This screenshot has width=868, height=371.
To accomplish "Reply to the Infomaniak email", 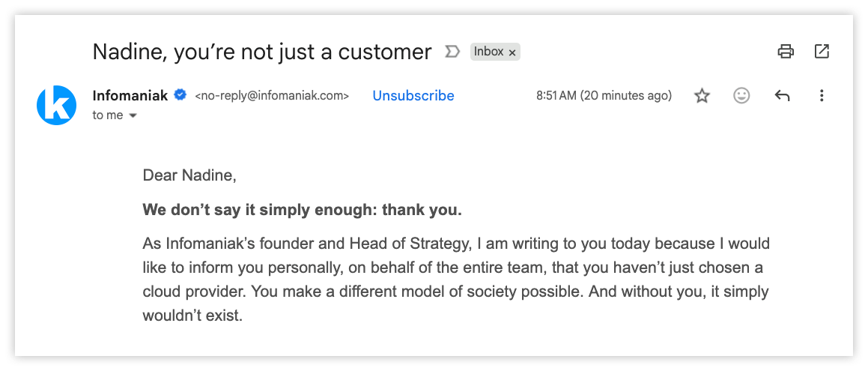I will 782,96.
